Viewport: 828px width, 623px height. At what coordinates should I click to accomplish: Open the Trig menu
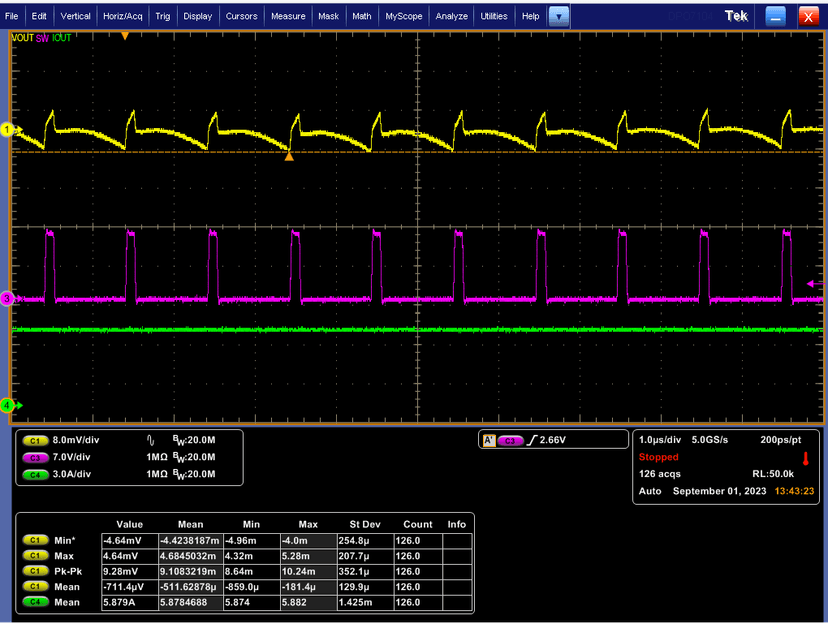click(x=163, y=16)
